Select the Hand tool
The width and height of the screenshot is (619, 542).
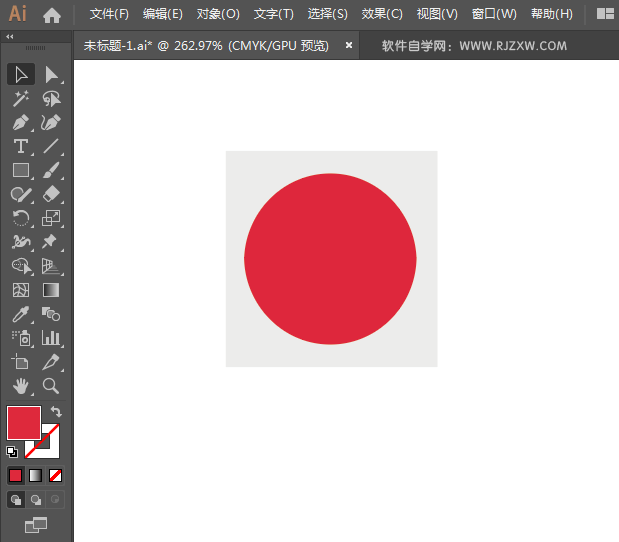[21, 386]
